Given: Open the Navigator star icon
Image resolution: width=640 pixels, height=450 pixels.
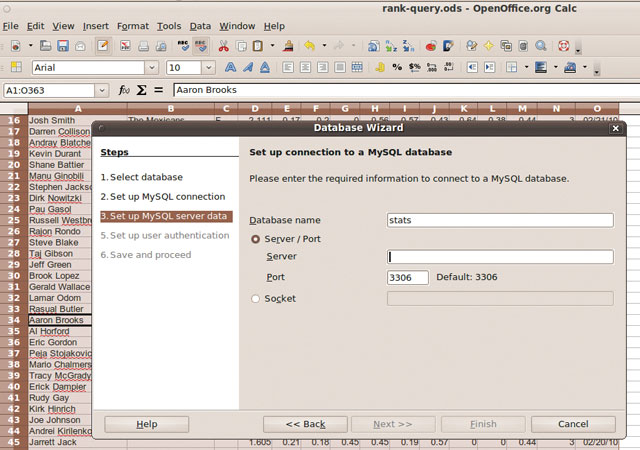Looking at the screenshot, I should 489,46.
